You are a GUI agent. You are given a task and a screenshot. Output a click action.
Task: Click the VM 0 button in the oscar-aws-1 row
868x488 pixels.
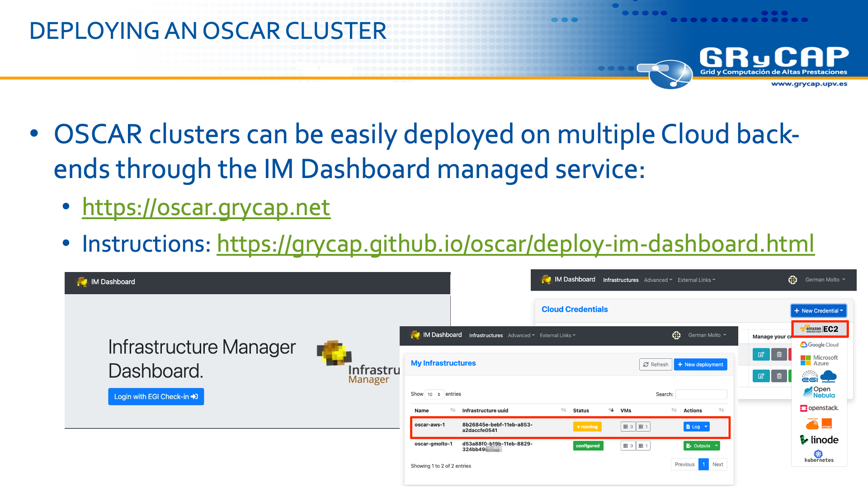pyautogui.click(x=628, y=427)
